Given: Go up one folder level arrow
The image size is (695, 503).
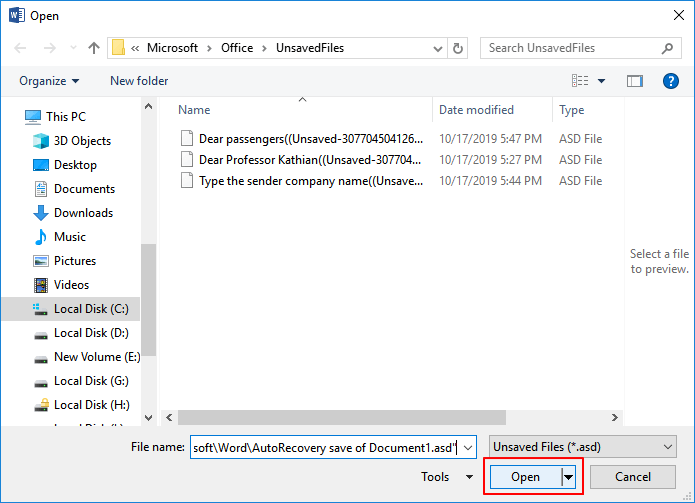Looking at the screenshot, I should [x=94, y=48].
